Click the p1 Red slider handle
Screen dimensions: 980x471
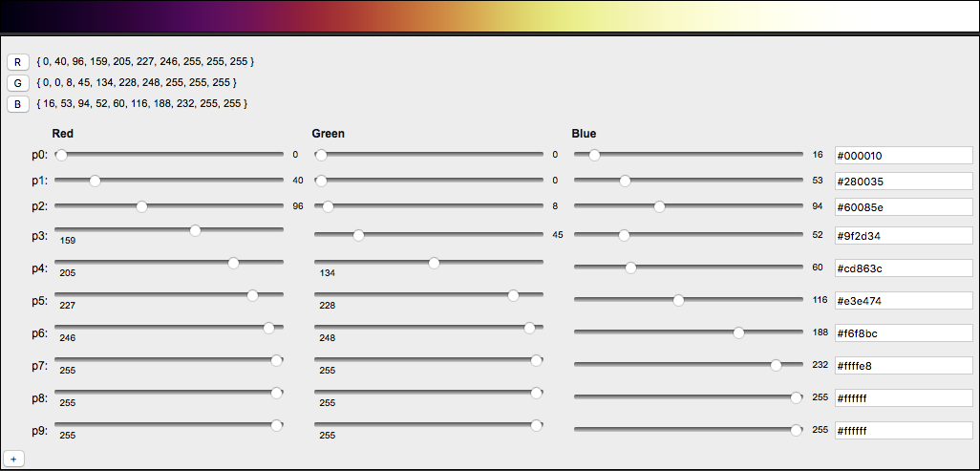point(95,181)
